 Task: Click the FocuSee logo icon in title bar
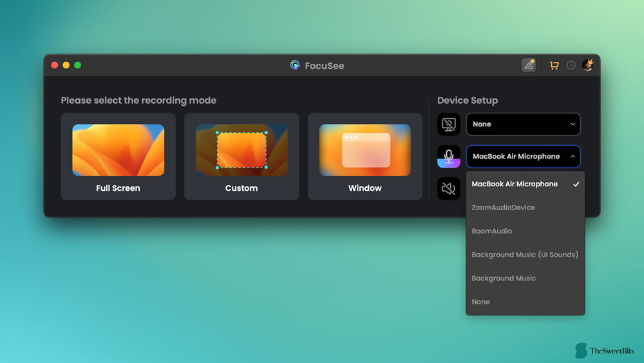(295, 65)
